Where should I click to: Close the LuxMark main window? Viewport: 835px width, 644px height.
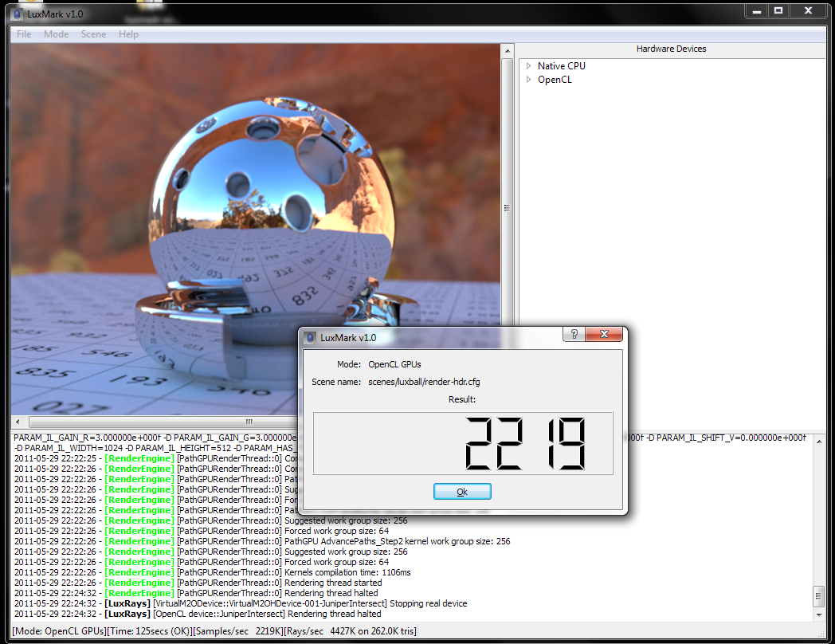pos(809,10)
